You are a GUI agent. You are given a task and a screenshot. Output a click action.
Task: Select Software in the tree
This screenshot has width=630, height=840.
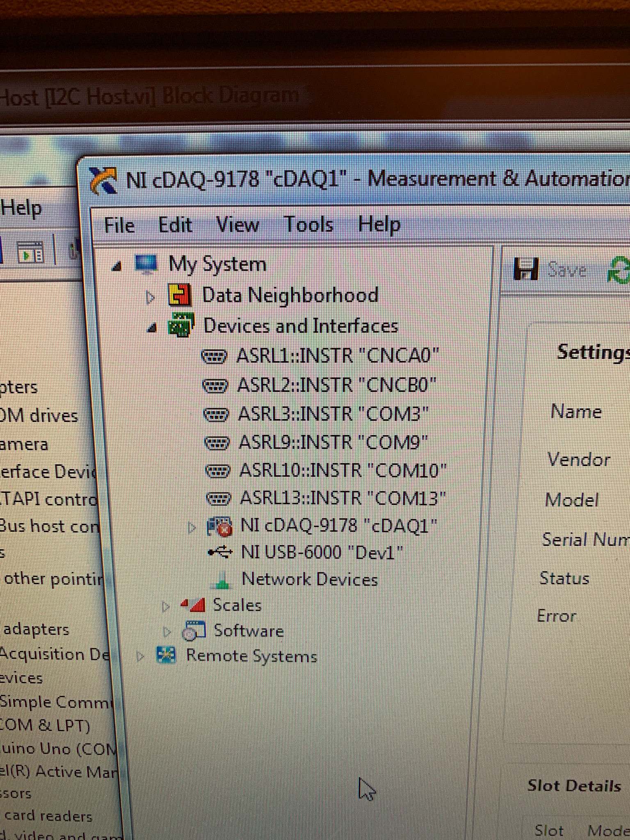coord(249,631)
